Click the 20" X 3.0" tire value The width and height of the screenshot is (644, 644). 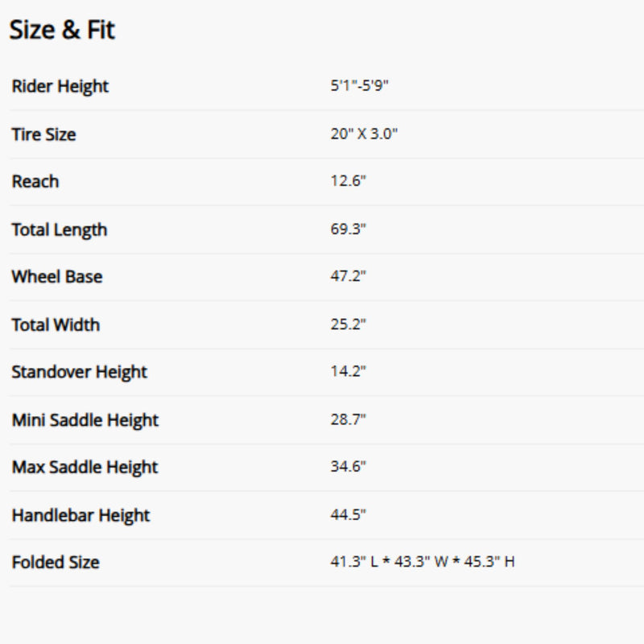tap(364, 134)
